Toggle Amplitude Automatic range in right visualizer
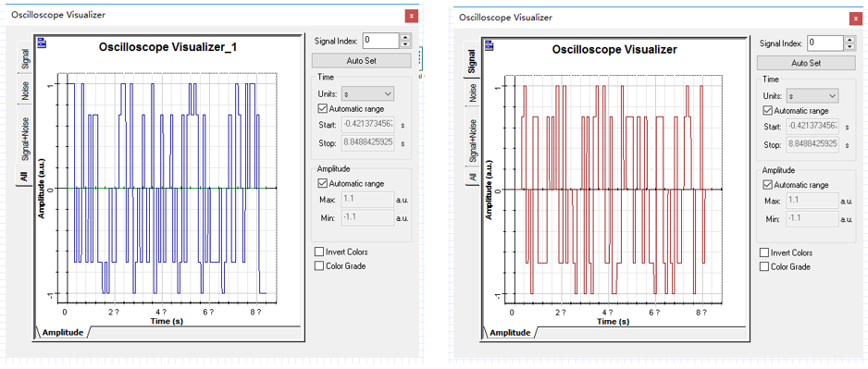Viewport: 868px width, 369px height. [768, 184]
